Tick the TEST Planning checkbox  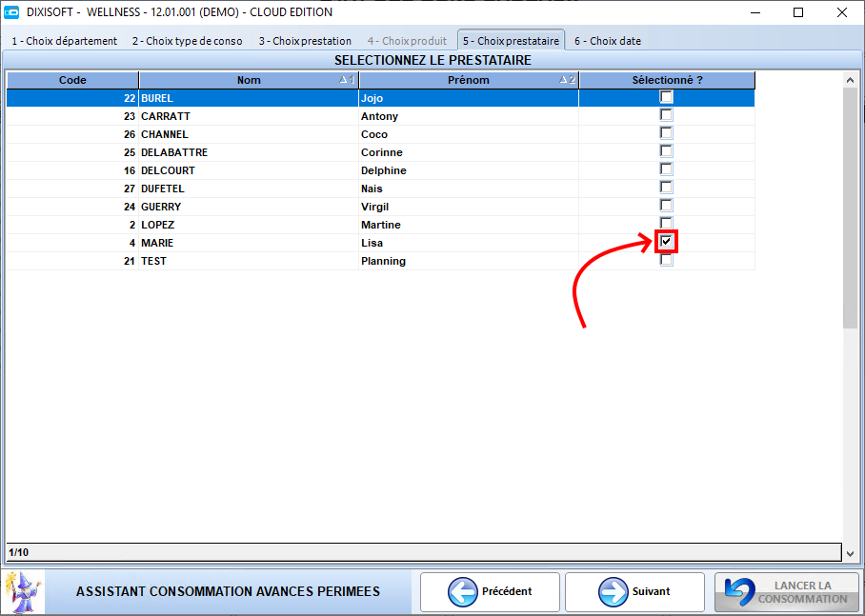tap(667, 260)
